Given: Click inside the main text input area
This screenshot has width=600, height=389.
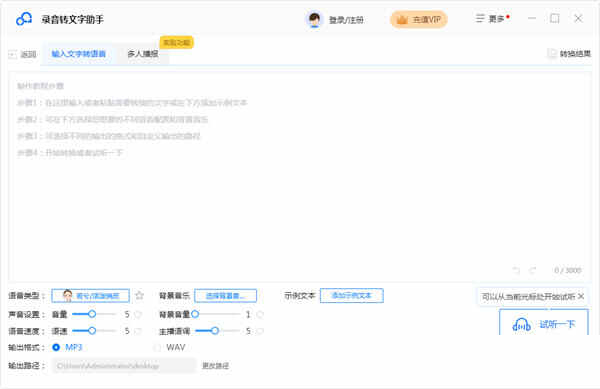Looking at the screenshot, I should coord(300,176).
